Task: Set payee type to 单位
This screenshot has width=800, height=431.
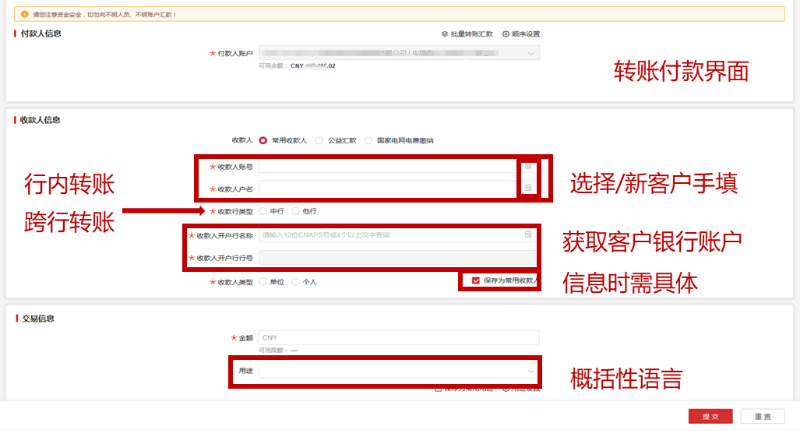Action: click(263, 282)
